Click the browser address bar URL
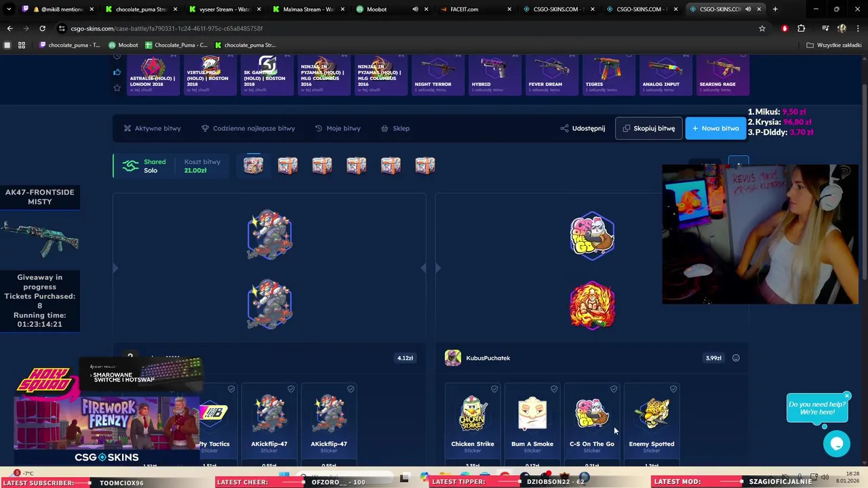 click(x=166, y=28)
